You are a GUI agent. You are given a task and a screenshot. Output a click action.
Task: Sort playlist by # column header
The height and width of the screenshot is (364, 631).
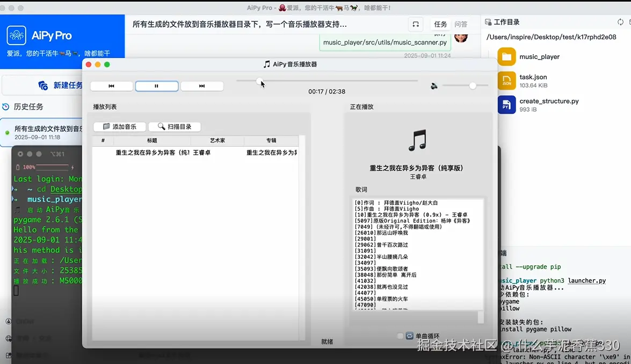(x=103, y=140)
